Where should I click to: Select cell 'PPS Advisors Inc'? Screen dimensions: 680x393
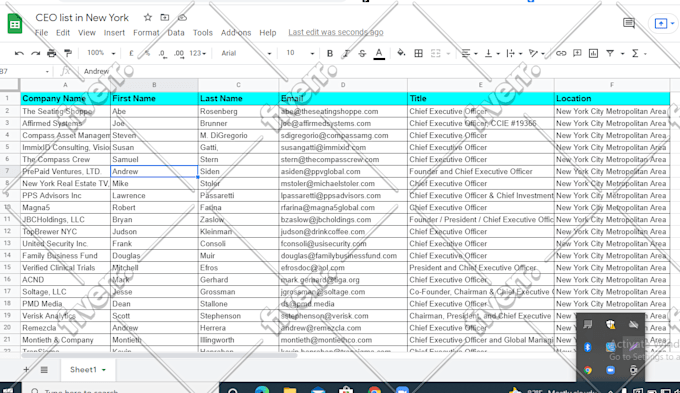click(65, 196)
